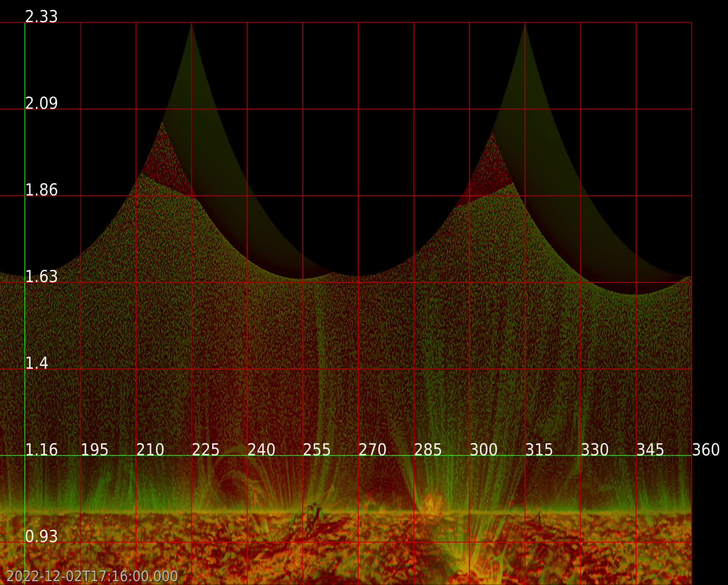This screenshot has height=585, width=728.
Task: Click the 1.4 axis label
Action: pos(37,363)
